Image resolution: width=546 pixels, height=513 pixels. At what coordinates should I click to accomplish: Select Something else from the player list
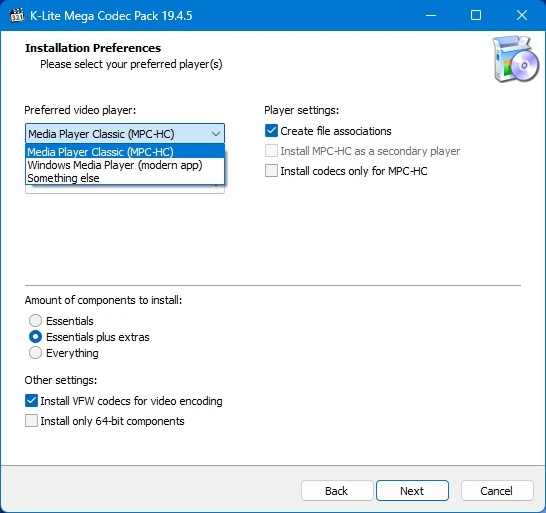[125, 178]
